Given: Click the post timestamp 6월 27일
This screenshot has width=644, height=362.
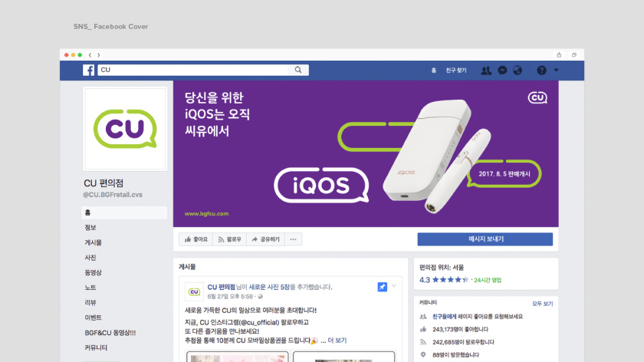Looking at the screenshot, I should click(x=230, y=296).
